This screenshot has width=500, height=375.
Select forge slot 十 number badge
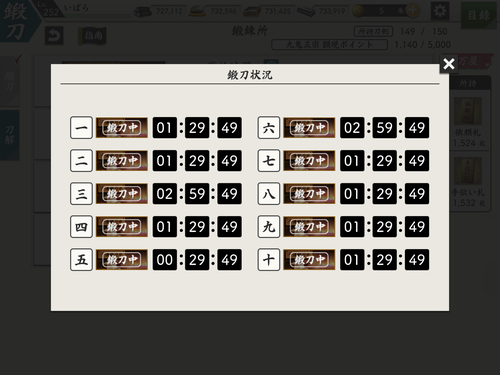tap(269, 260)
